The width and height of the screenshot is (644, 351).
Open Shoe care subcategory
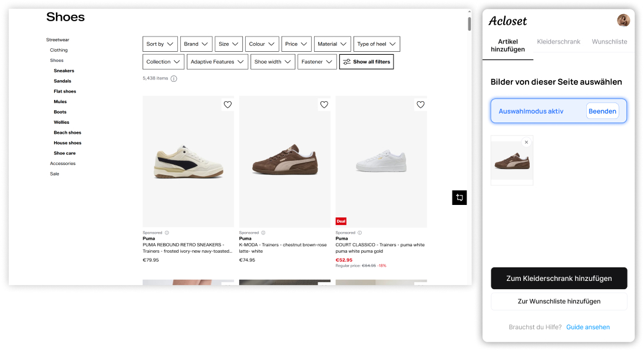64,153
